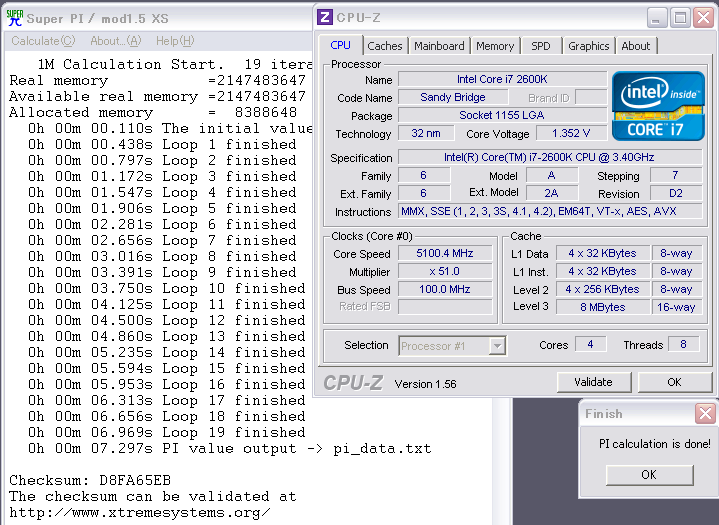This screenshot has height=525, width=719.
Task: Click the Name field showing Intel Core i7 2600K
Action: click(x=502, y=79)
